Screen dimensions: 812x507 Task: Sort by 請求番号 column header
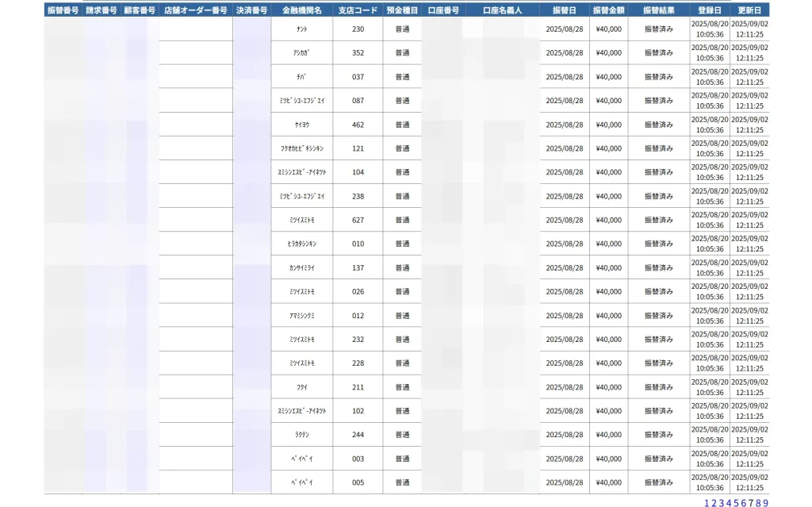click(x=101, y=10)
